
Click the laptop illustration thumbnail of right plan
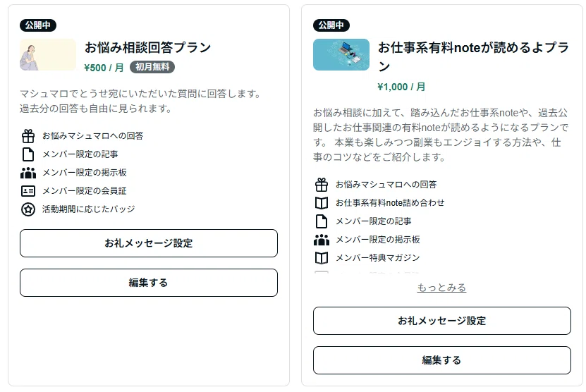coord(341,54)
